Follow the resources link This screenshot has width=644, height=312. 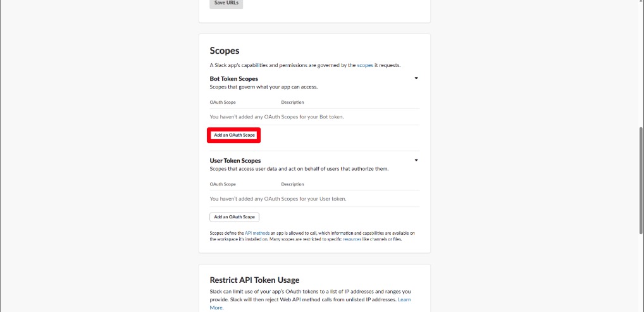click(x=352, y=239)
